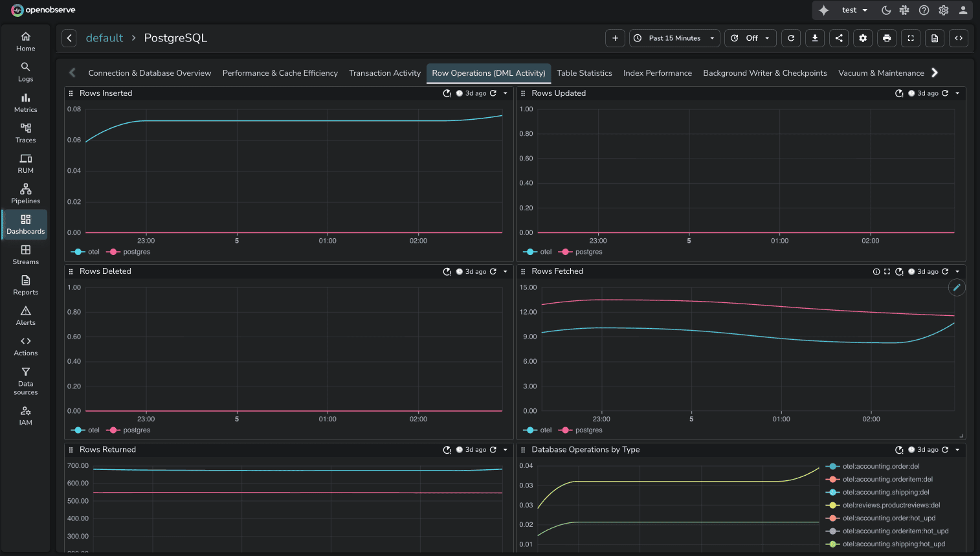Screen dimensions: 980x556
Task: Share the dashboard using the share icon
Action: pyautogui.click(x=839, y=38)
